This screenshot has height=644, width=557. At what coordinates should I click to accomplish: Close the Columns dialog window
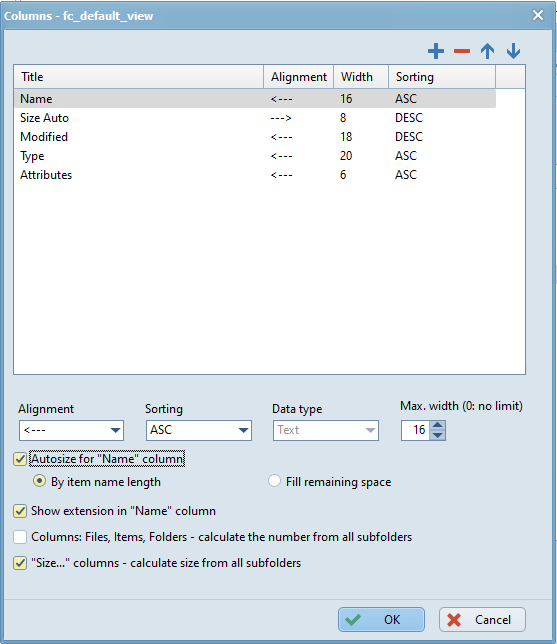click(538, 15)
